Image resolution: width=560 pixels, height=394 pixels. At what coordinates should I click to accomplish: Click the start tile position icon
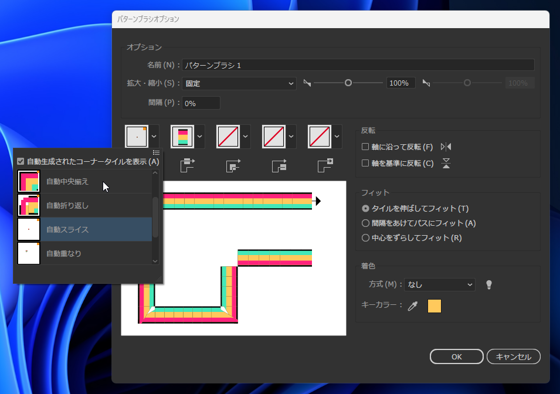point(279,165)
